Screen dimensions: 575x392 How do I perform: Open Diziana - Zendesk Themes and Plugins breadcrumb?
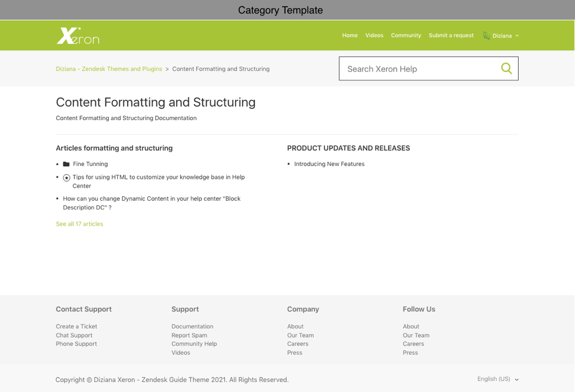(109, 69)
